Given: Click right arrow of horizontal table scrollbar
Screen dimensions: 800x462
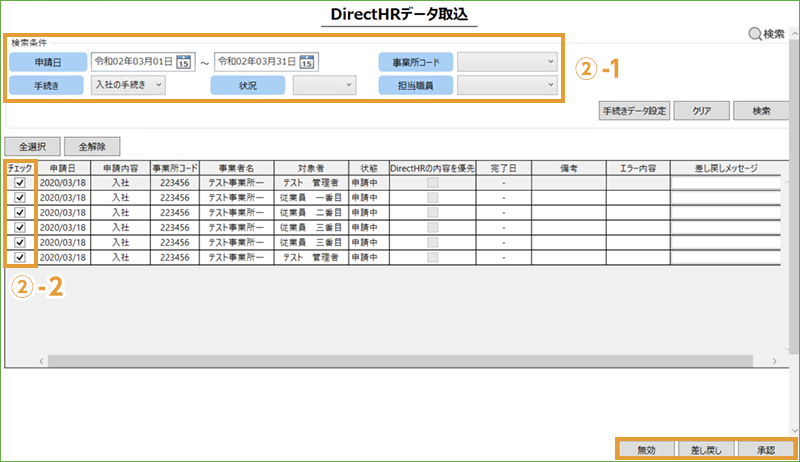Looking at the screenshot, I should tap(774, 361).
